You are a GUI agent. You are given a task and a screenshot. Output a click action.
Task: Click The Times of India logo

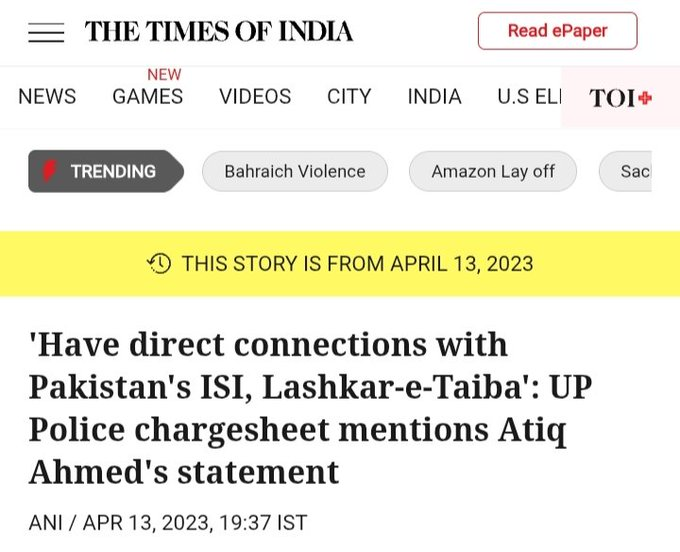[x=219, y=32]
